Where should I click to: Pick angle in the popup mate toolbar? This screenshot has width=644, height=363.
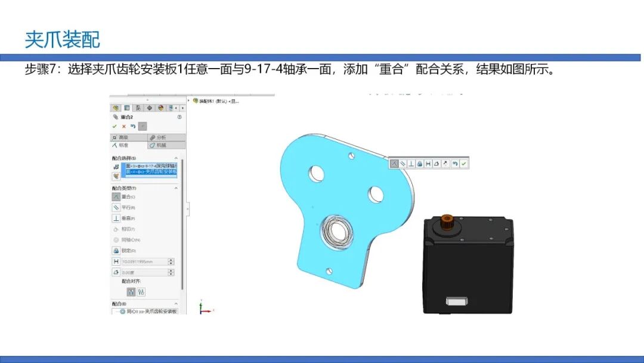point(436,164)
